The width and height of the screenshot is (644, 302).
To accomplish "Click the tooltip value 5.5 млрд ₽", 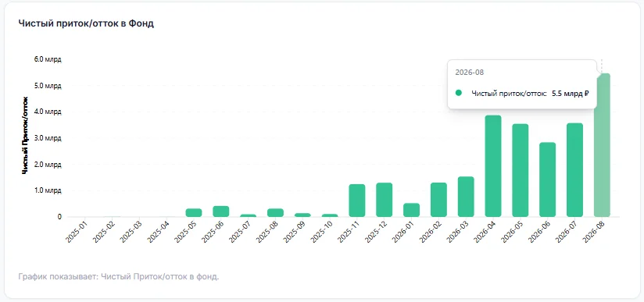I will click(571, 94).
